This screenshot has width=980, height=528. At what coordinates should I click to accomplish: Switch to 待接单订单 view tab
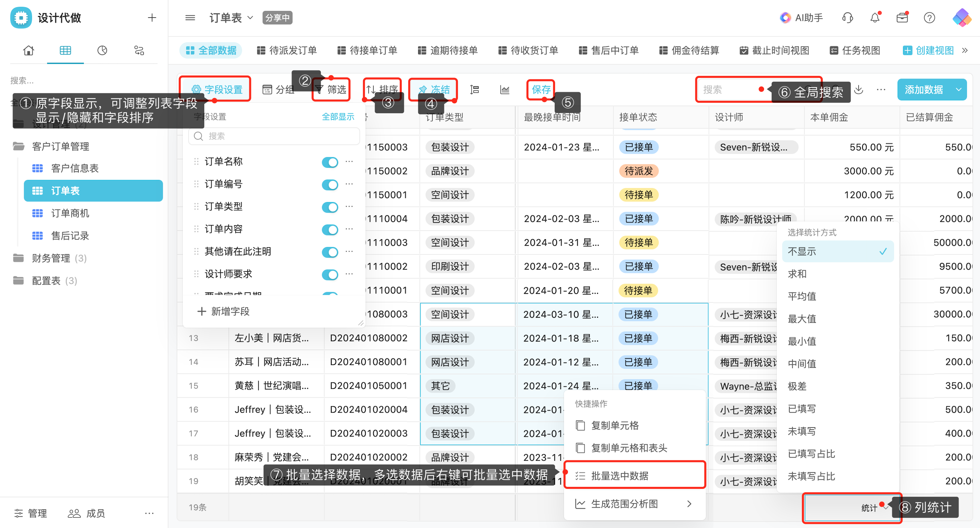pyautogui.click(x=367, y=50)
